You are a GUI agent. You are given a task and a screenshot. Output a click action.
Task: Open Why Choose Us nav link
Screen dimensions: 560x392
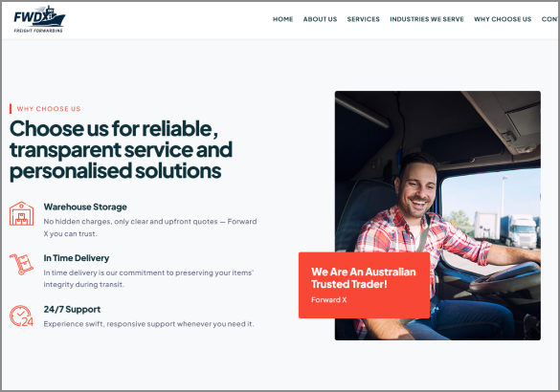click(x=503, y=19)
